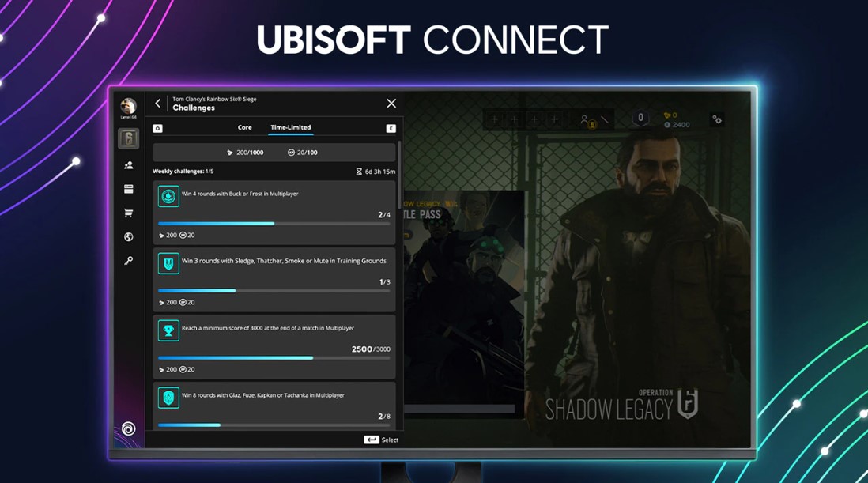Click the Buck or Frost challenge icon
The image size is (868, 483).
point(169,196)
